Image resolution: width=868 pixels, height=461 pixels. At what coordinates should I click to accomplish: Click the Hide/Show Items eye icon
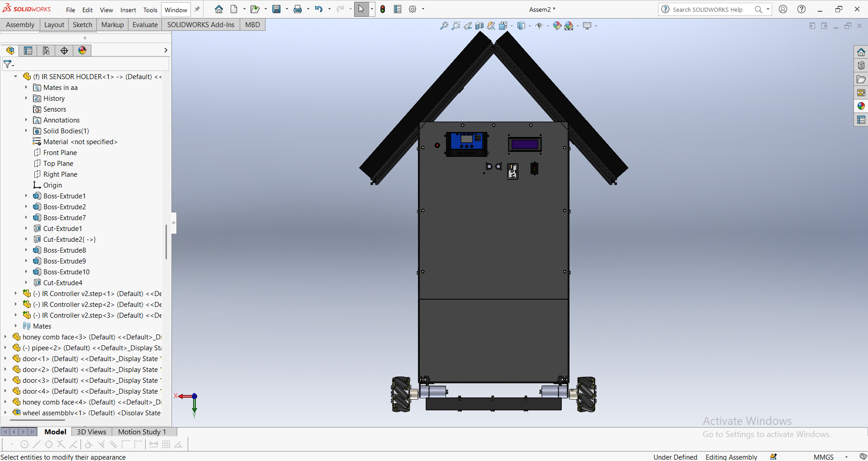pyautogui.click(x=539, y=26)
